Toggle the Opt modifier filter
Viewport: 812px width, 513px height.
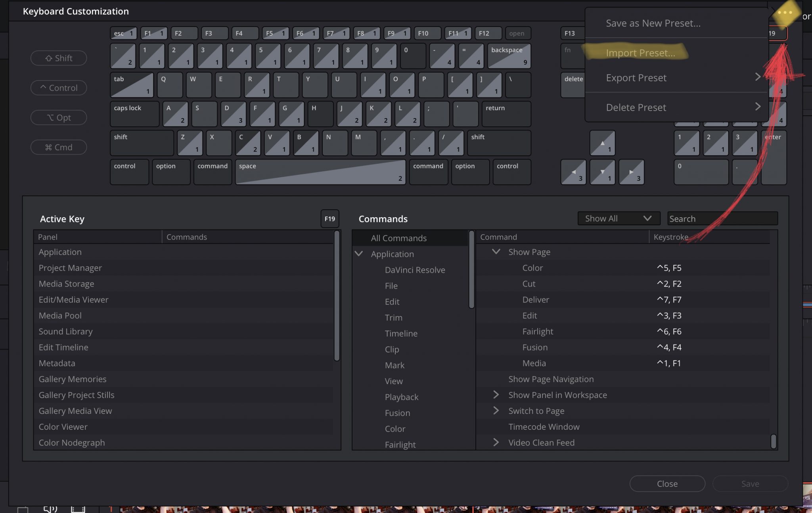click(59, 117)
